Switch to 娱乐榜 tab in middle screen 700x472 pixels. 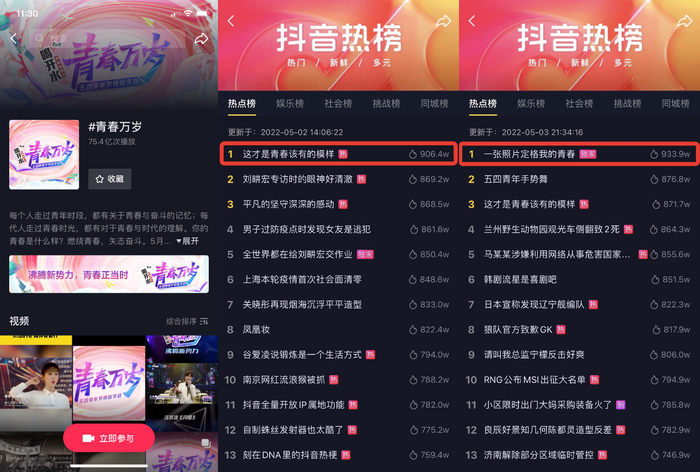coord(290,104)
